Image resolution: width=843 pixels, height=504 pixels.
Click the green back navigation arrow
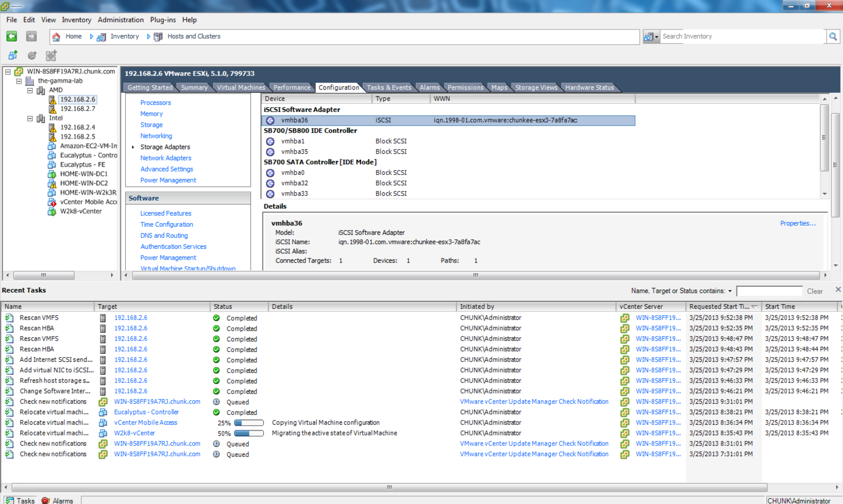click(x=11, y=36)
